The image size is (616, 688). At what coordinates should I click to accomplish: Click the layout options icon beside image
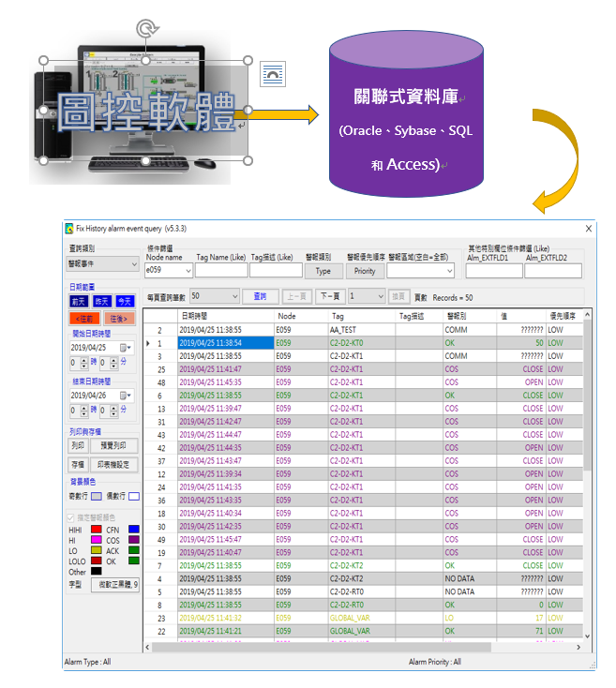272,74
